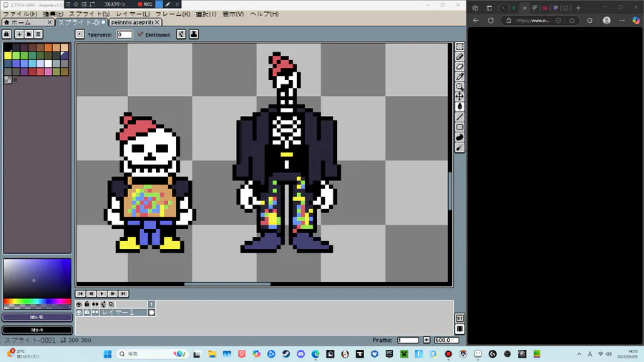Click the hue rainbow slider
Image resolution: width=644 pixels, height=362 pixels.
click(x=37, y=302)
